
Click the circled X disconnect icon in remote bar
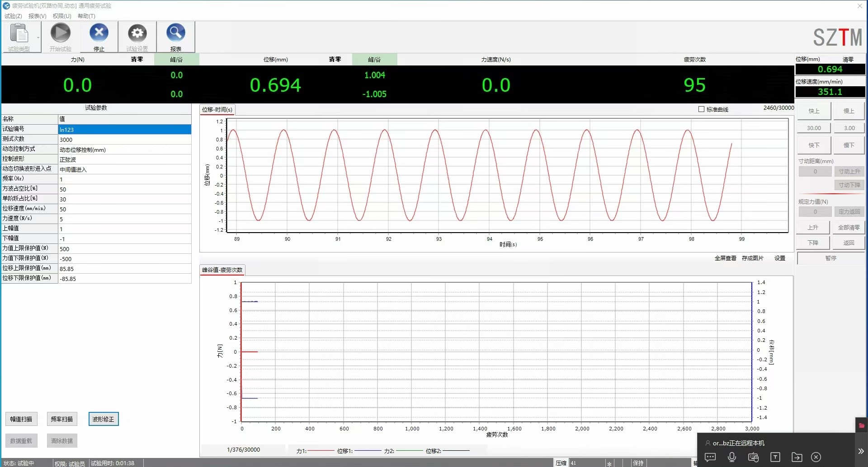pyautogui.click(x=816, y=457)
